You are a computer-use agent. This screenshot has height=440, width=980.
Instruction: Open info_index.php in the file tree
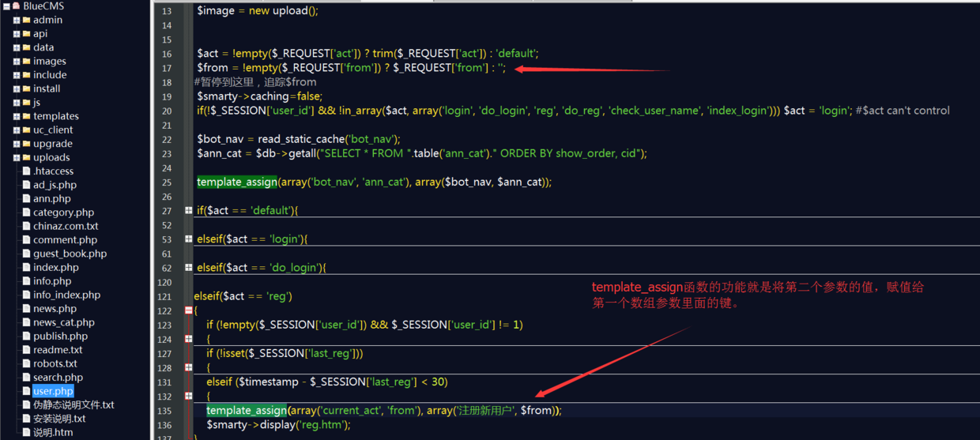point(66,295)
